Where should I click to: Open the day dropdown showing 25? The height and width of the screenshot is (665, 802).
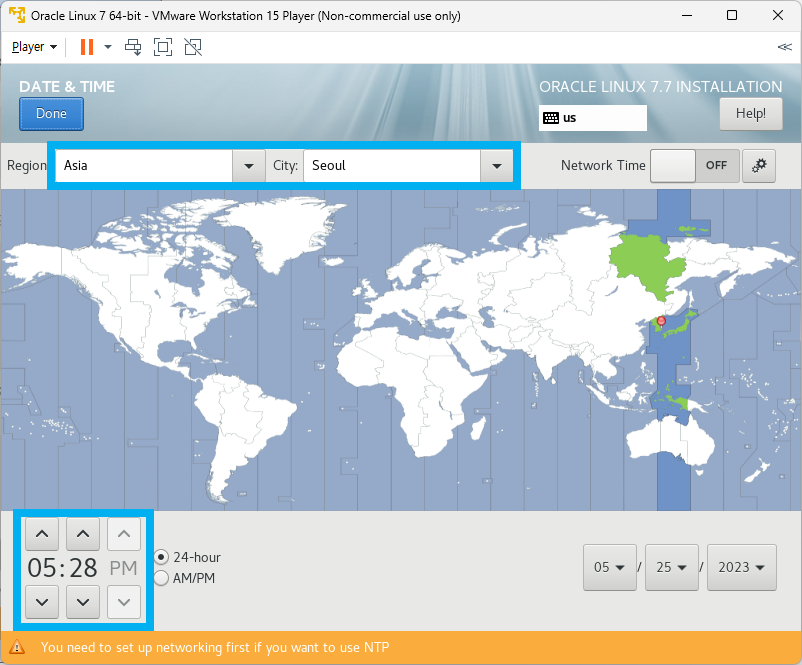(x=672, y=567)
